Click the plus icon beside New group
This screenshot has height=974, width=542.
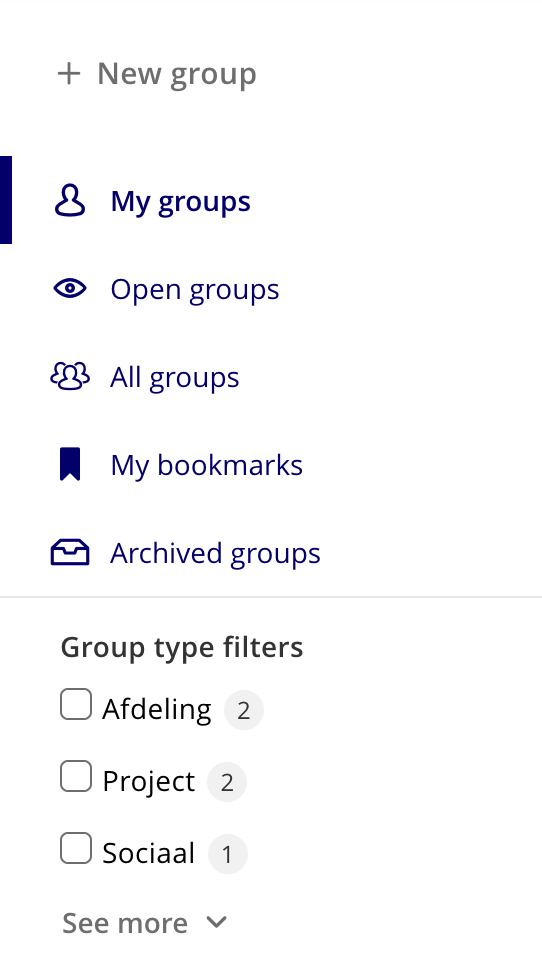[x=69, y=73]
